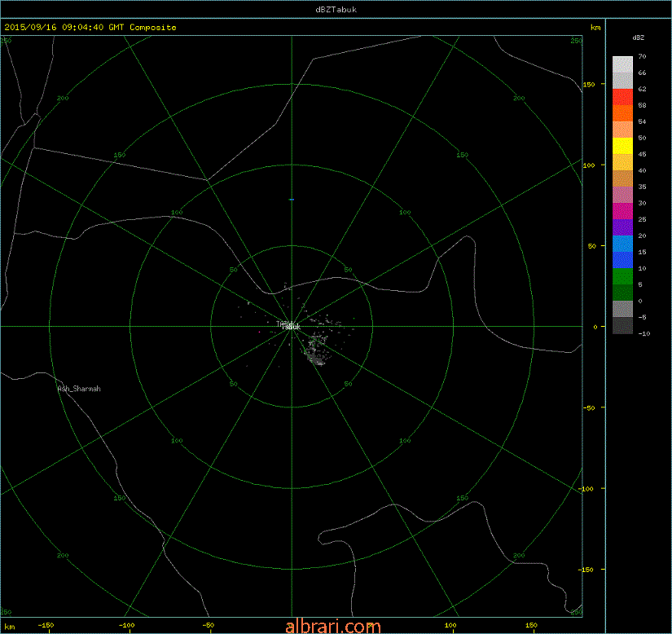Click the right axis label "-50"
The width and height of the screenshot is (672, 634).
589,407
